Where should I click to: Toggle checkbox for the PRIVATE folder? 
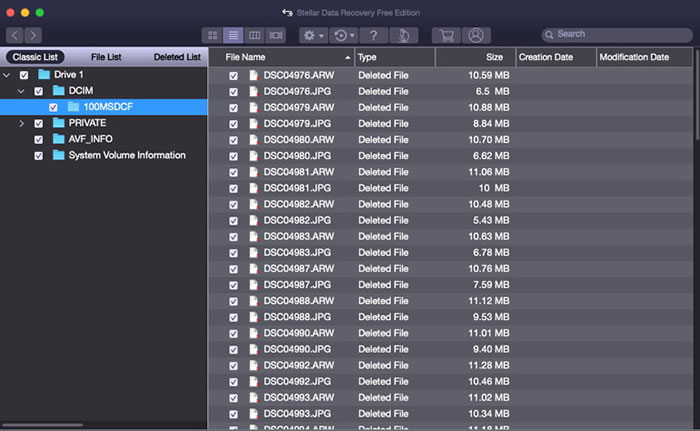tap(39, 123)
